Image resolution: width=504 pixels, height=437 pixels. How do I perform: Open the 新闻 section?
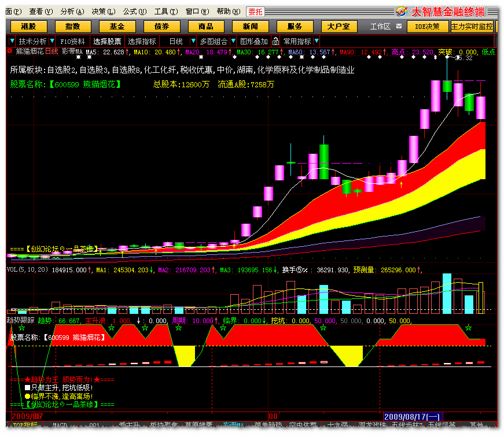tap(251, 27)
